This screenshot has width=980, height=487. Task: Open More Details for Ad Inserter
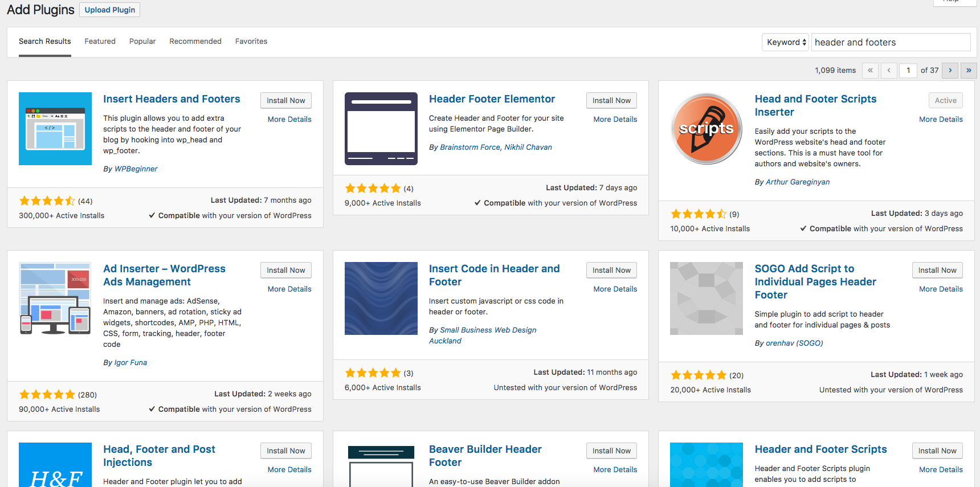[x=289, y=289]
